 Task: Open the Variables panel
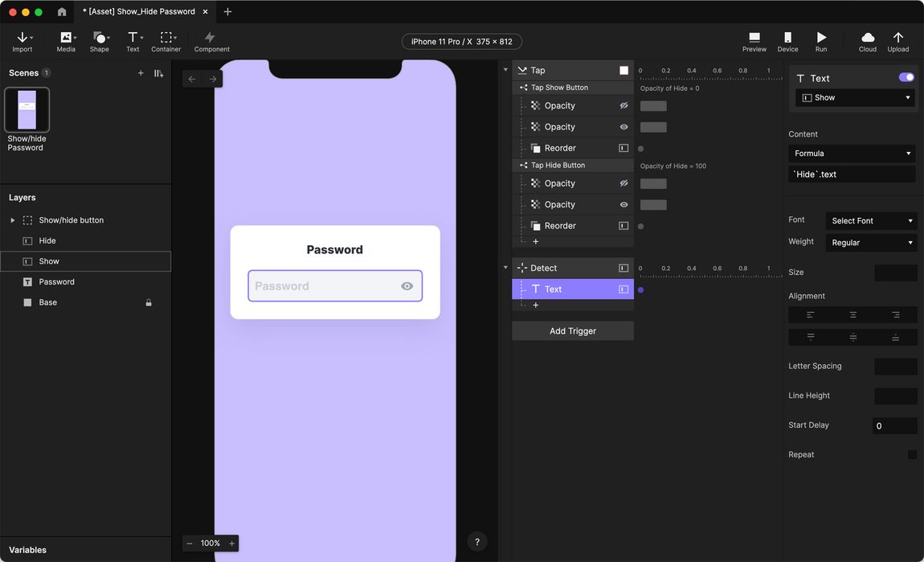[27, 550]
